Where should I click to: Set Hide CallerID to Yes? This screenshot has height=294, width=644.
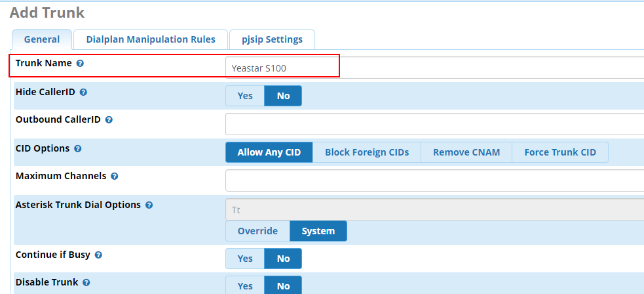[245, 96]
